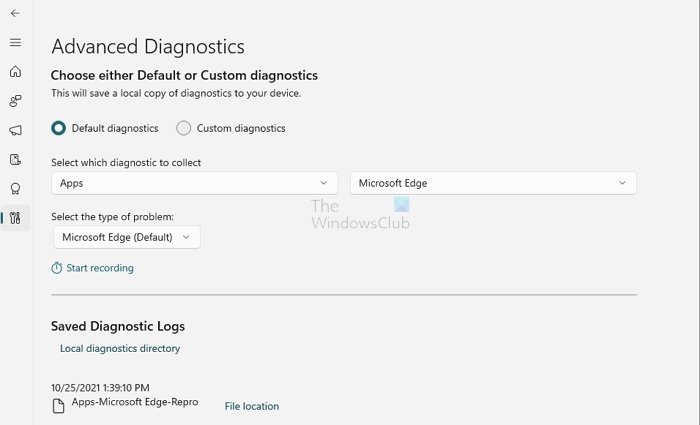
Task: Expand the Apps diagnostic category dropdown
Action: point(194,183)
